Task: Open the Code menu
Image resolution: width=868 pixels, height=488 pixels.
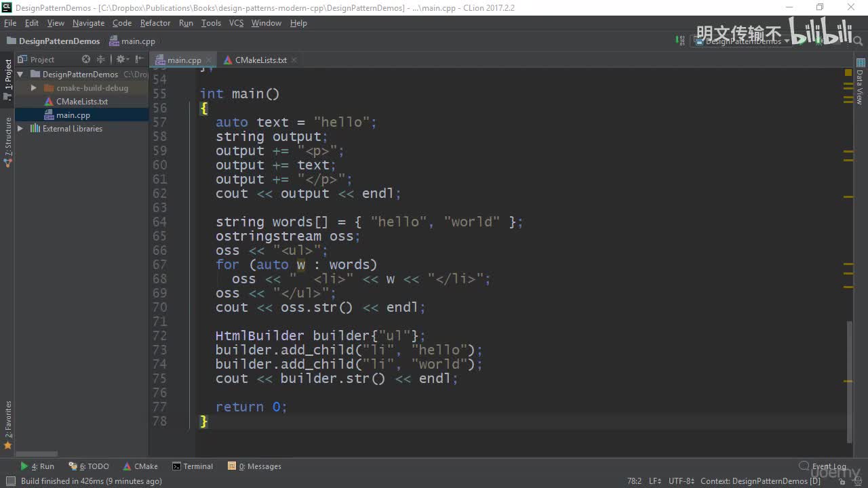Action: 122,23
